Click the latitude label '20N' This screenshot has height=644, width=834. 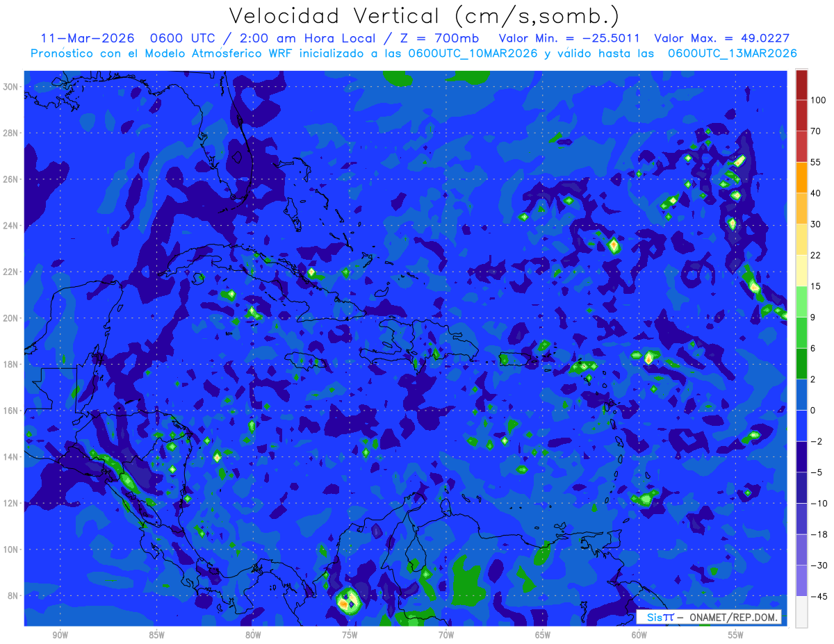(x=10, y=318)
